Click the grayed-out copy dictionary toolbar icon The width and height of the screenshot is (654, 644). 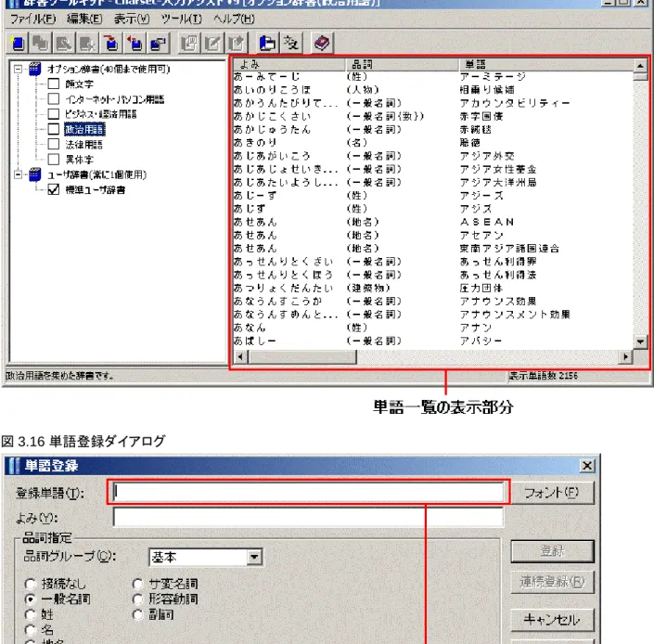[41, 43]
